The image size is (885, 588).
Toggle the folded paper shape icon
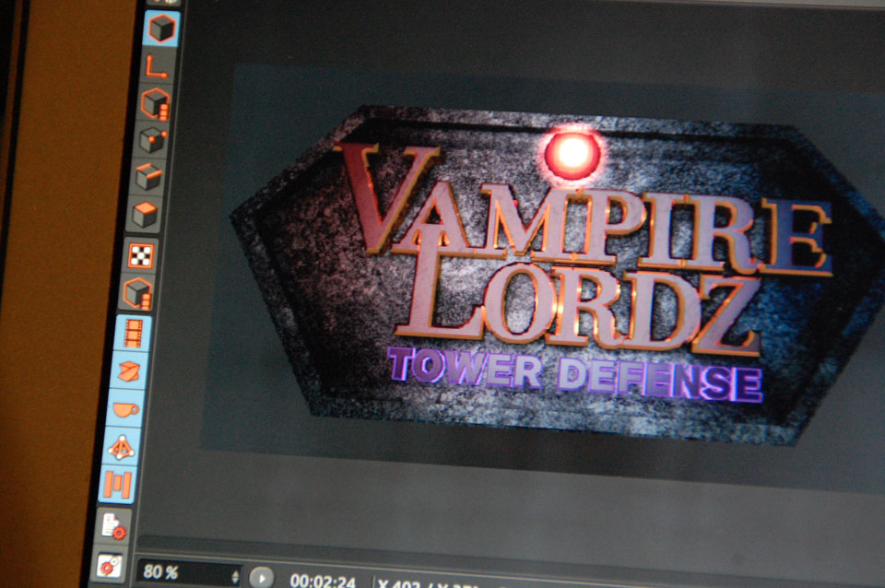[x=131, y=371]
